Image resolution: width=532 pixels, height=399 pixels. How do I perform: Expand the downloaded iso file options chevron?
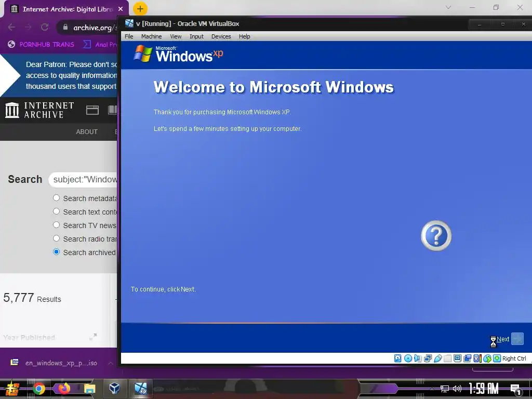110,363
